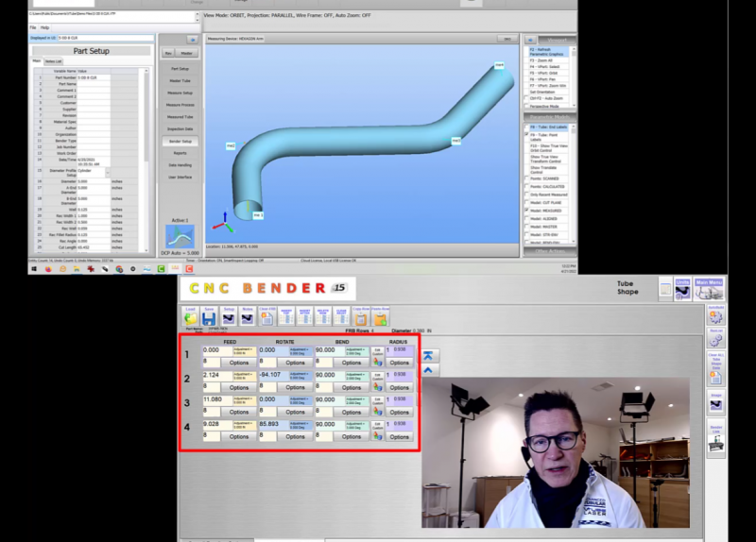The image size is (756, 542).
Task: Expand the Other Actions panel header
Action: [550, 251]
